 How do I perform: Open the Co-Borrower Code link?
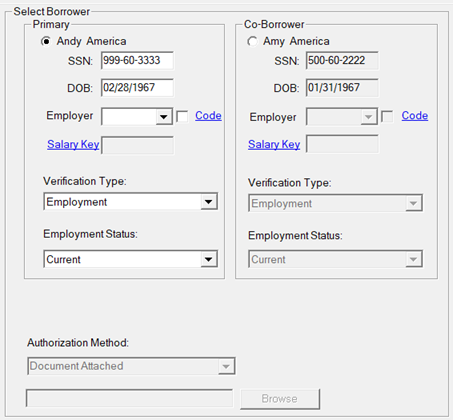(415, 116)
